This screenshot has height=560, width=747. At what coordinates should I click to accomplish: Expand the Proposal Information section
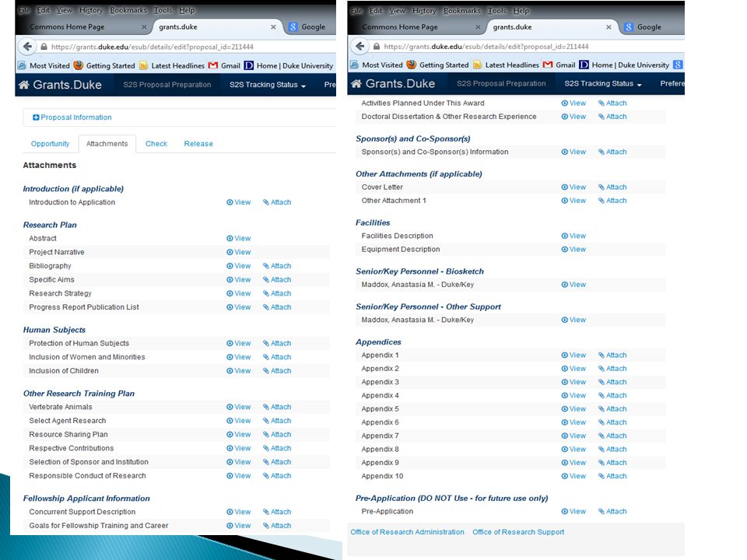tap(72, 117)
